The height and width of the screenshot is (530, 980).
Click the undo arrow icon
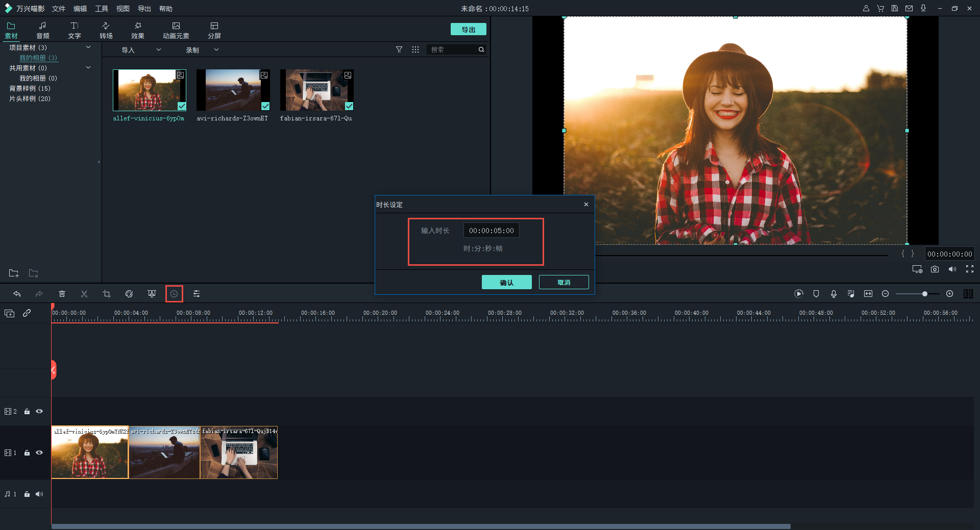17,294
